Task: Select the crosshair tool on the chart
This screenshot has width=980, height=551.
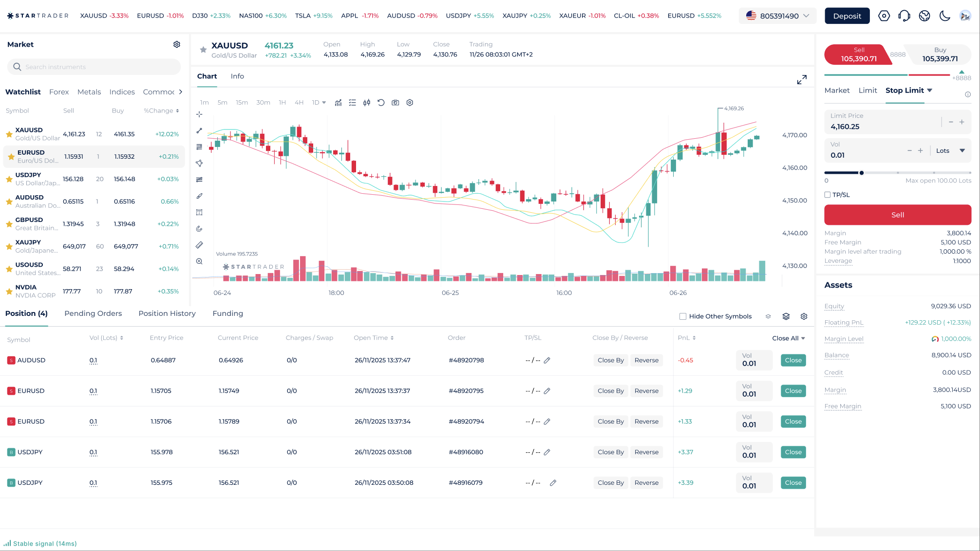Action: click(x=199, y=114)
